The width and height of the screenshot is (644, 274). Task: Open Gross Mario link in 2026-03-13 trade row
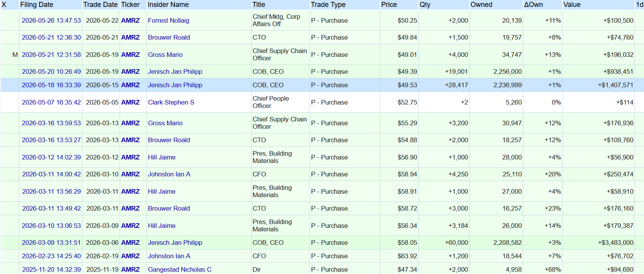(165, 123)
